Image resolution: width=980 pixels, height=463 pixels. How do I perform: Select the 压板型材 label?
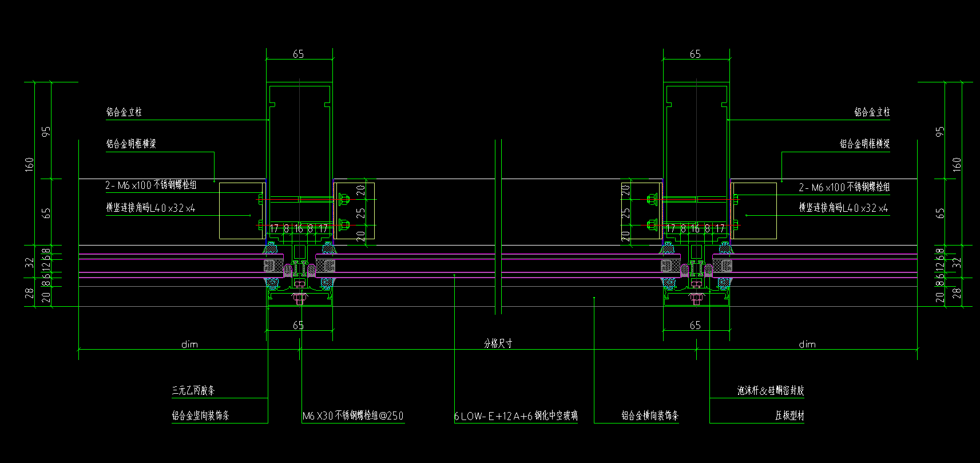[x=789, y=415]
